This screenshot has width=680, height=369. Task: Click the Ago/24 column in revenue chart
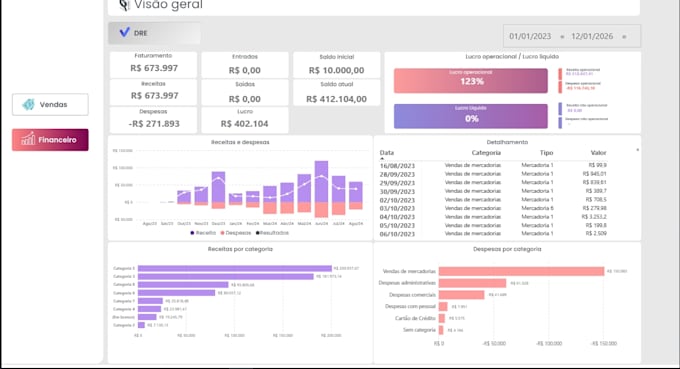356,196
